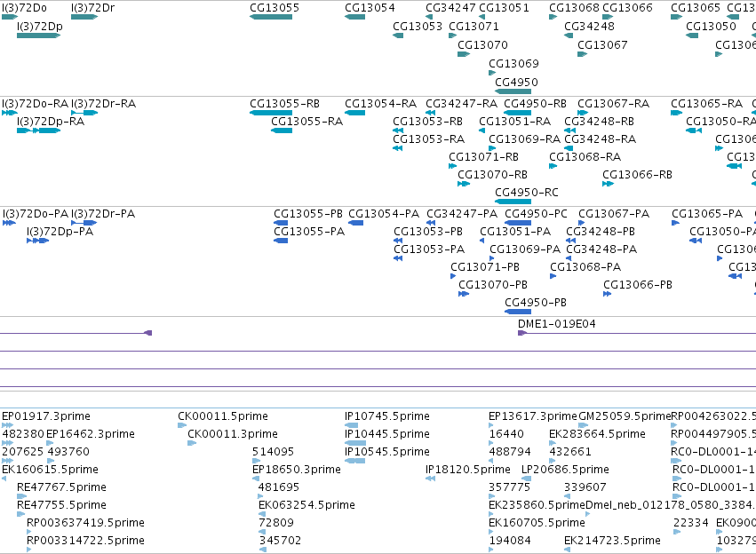Image resolution: width=756 pixels, height=554 pixels.
Task: Click the CG13053 gene label
Action: pyautogui.click(x=418, y=27)
